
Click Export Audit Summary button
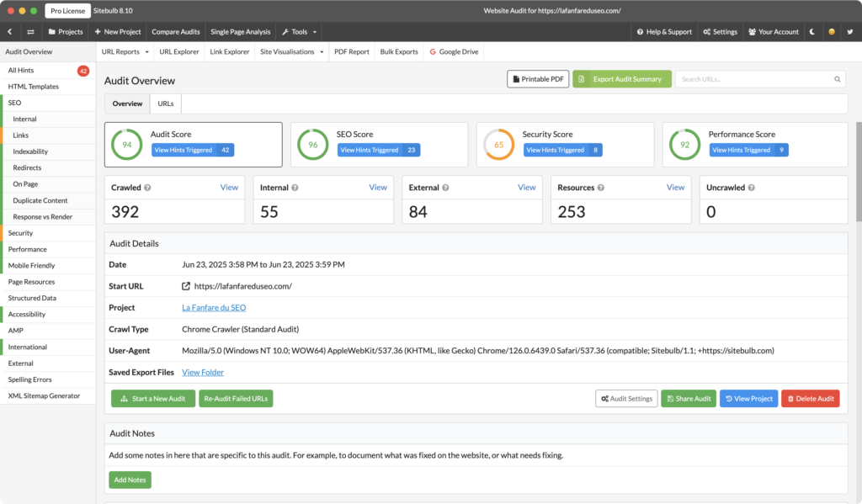(x=622, y=79)
